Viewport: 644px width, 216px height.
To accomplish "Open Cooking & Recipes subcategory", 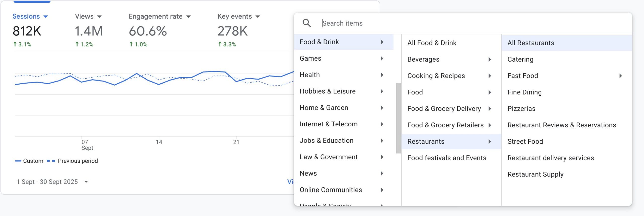I will pos(436,76).
